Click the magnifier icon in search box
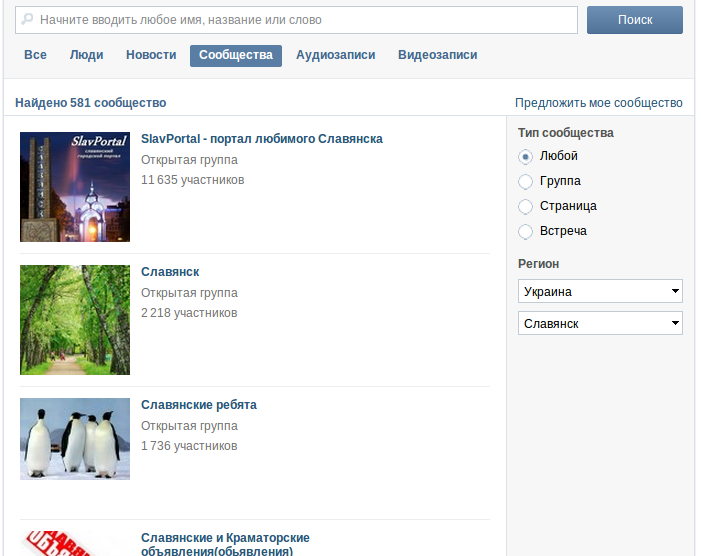This screenshot has width=701, height=556. click(27, 19)
